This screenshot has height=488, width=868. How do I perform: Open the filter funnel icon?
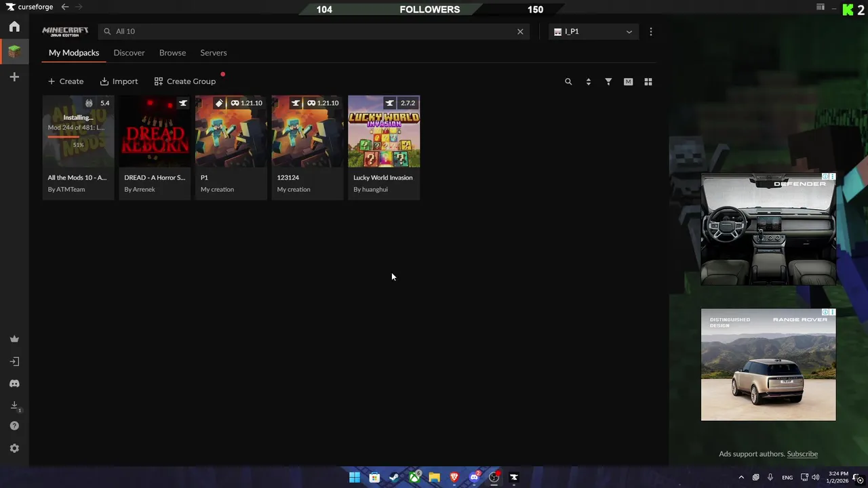pos(608,81)
